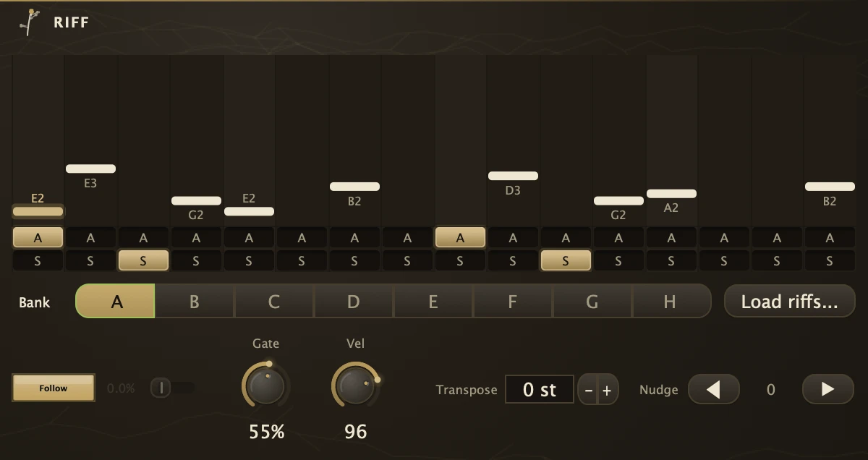Toggle the A button on step 11
868x460 pixels.
click(566, 238)
